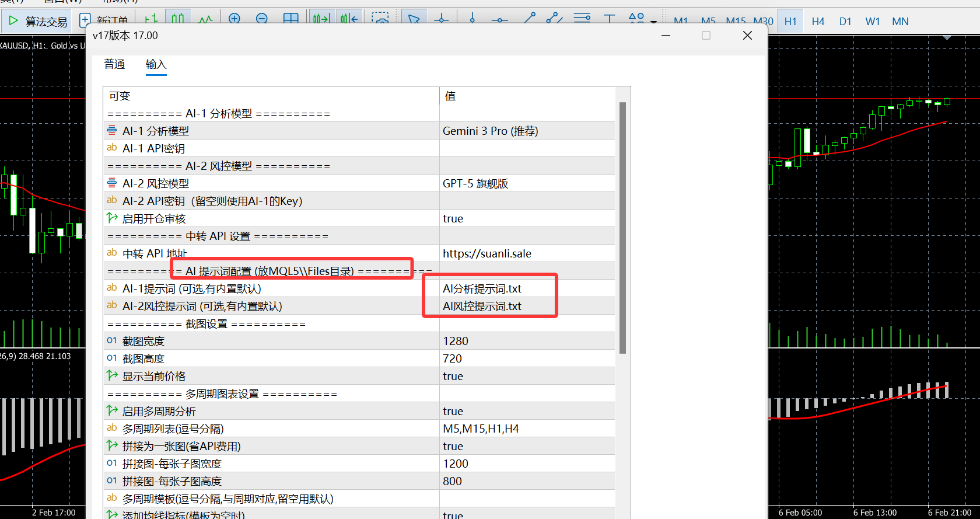
Task: Select the horizontal line drawing tool
Action: coord(499,20)
